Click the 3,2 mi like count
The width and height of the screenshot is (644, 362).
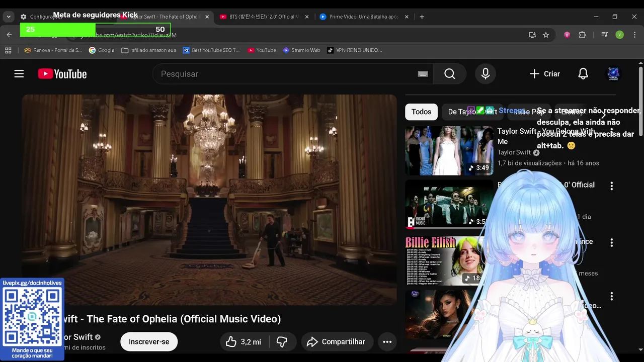[251, 342]
